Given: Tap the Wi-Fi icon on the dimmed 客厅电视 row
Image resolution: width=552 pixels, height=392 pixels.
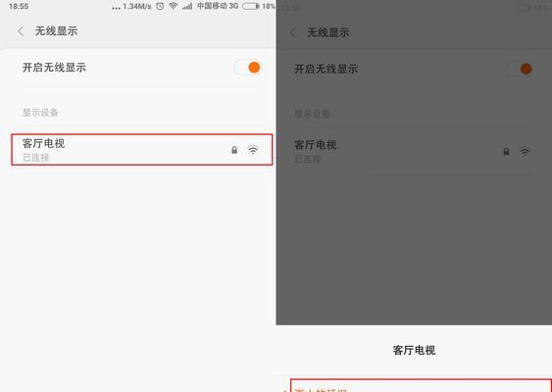Looking at the screenshot, I should tap(525, 152).
